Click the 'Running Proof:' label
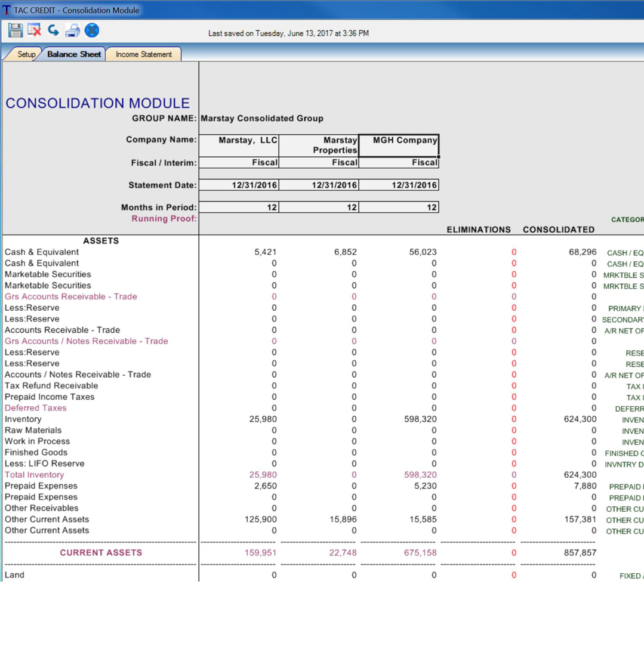The image size is (644, 646). click(x=164, y=219)
